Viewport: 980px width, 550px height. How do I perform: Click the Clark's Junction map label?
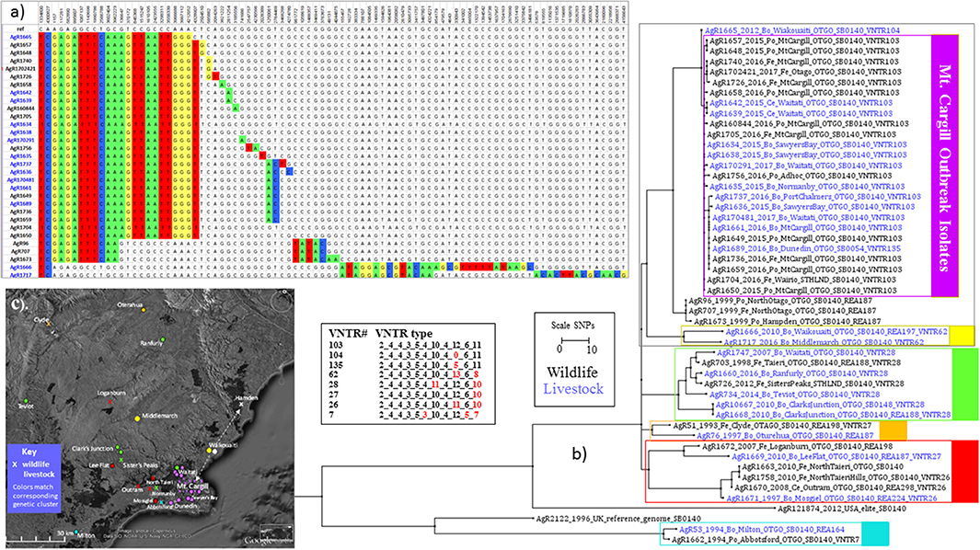pyautogui.click(x=93, y=448)
